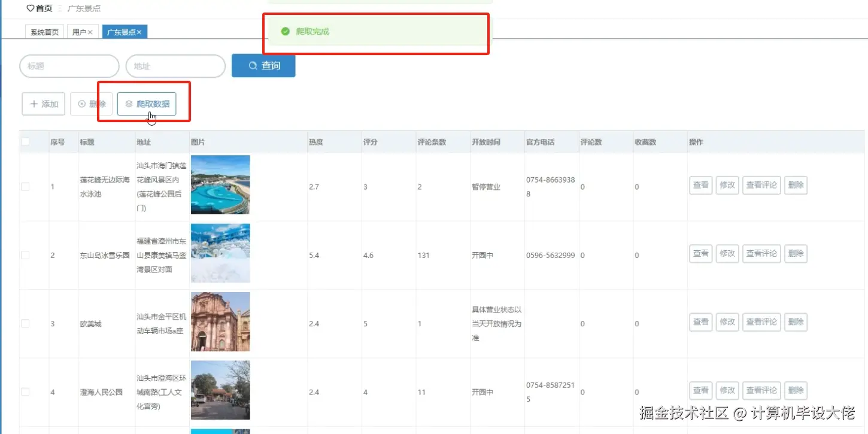
Task: Click 查看评论 for 澄海人民公园
Action: pos(761,390)
